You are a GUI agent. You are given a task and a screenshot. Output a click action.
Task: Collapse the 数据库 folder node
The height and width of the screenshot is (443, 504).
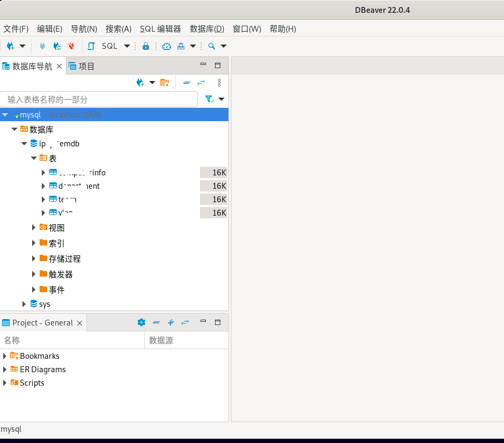coord(14,129)
